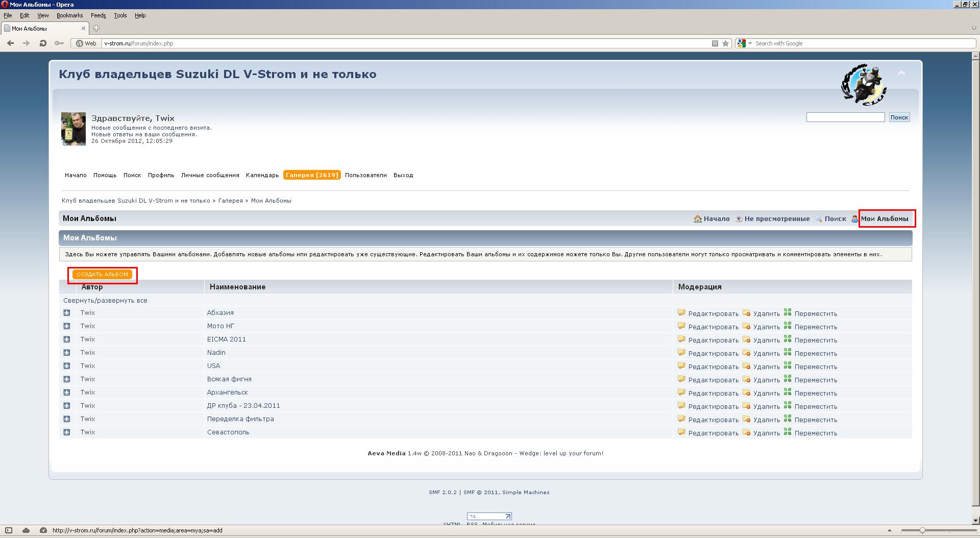This screenshot has height=538, width=980.
Task: Expand the EICMA 2011 album row
Action: click(x=67, y=339)
